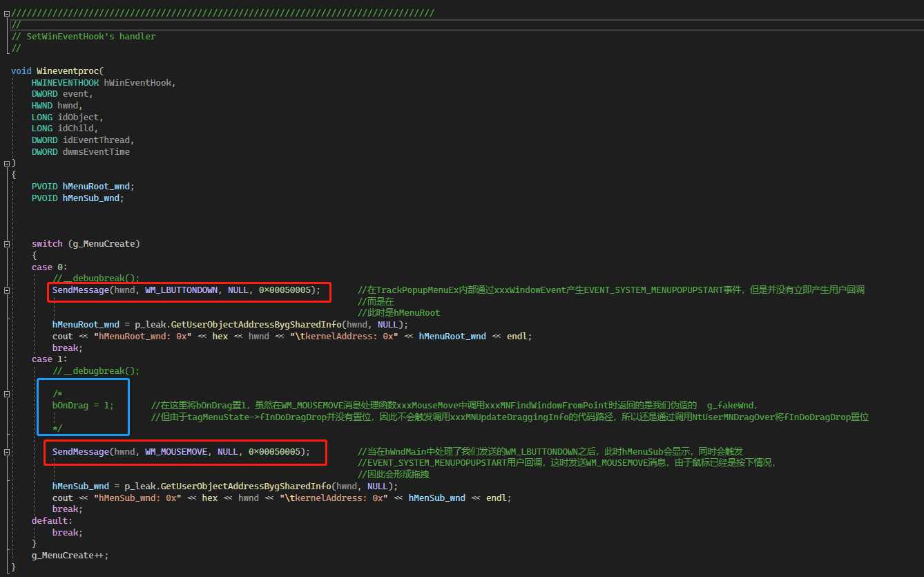Click the "LONG idObject," parameter
The height and width of the screenshot is (577, 924).
(x=68, y=117)
